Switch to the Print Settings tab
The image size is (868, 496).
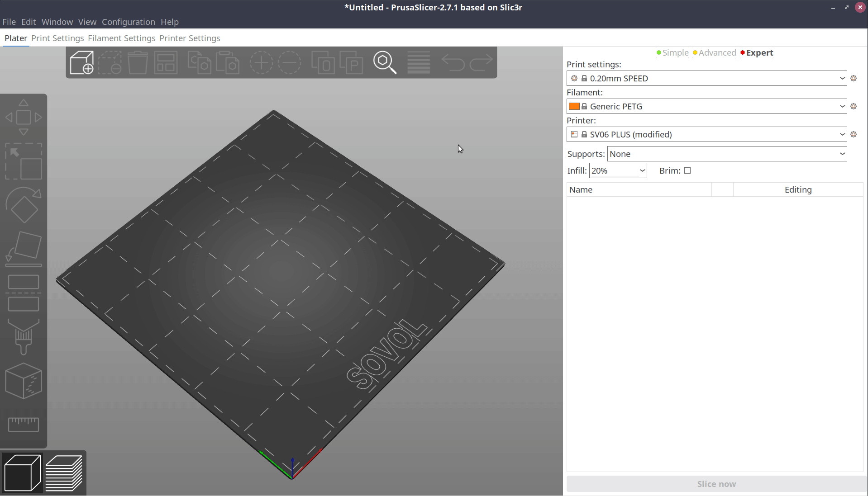57,38
